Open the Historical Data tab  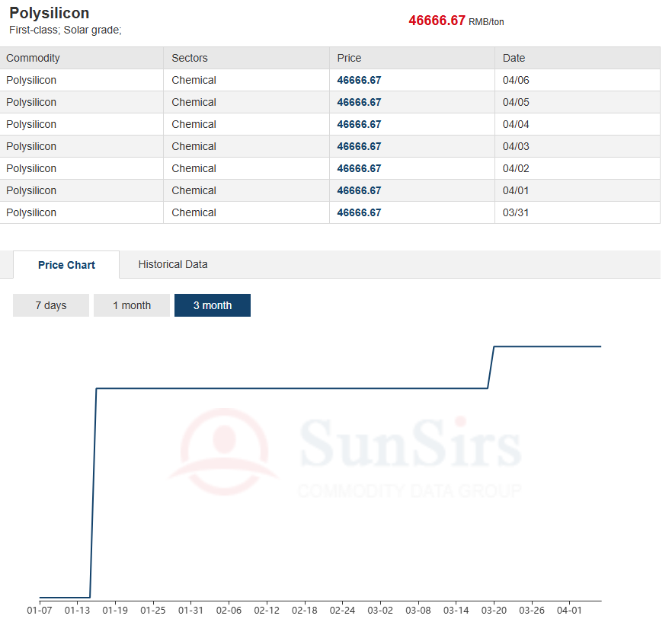pos(173,264)
